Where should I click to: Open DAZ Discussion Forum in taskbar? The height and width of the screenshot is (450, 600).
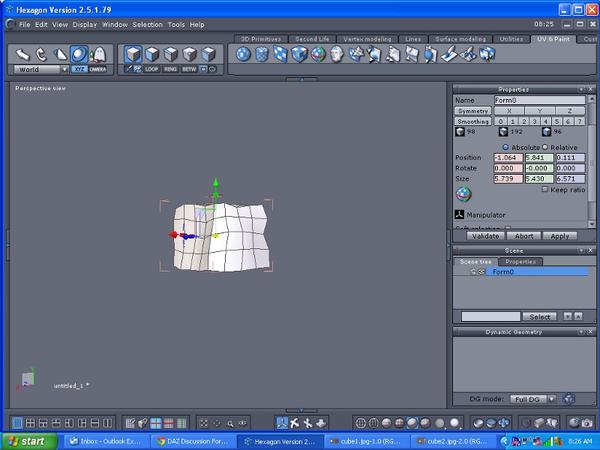[194, 441]
